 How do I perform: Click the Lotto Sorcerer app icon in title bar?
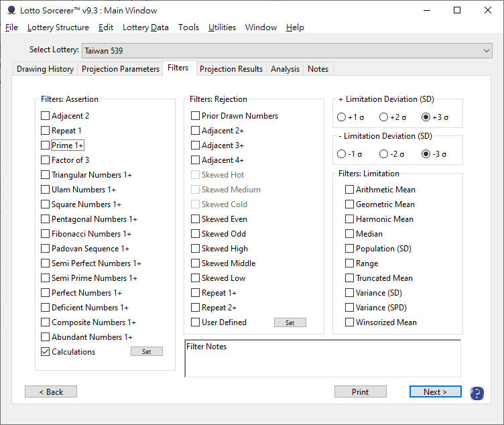[x=11, y=10]
